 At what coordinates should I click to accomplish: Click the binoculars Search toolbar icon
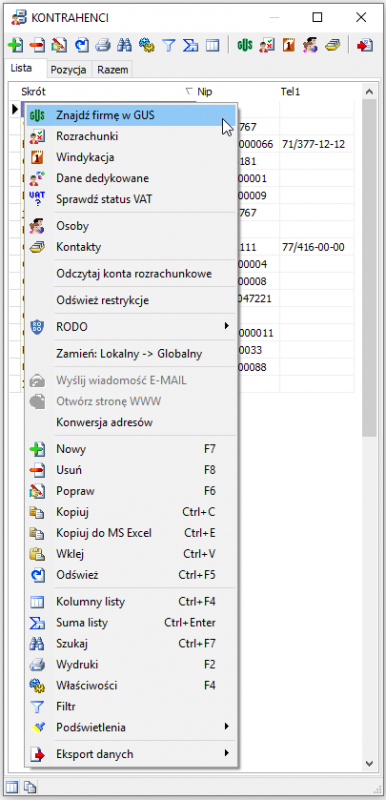pyautogui.click(x=125, y=45)
